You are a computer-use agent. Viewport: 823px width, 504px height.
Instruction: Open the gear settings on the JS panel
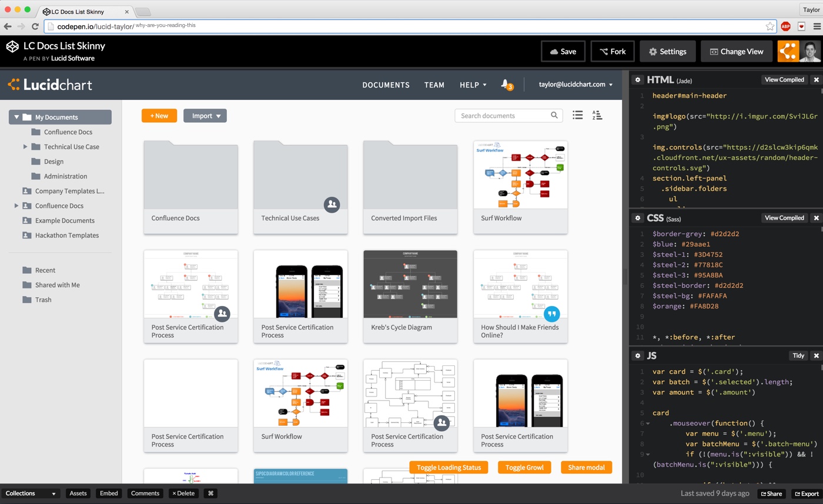point(637,355)
